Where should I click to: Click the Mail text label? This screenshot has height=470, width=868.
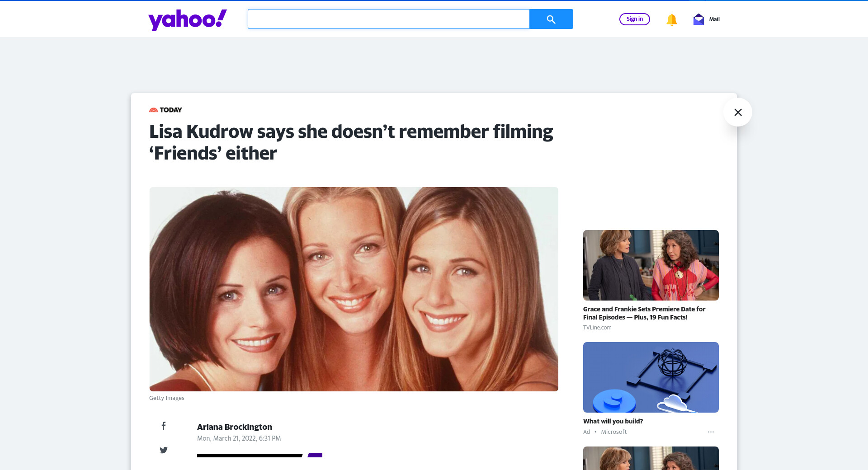coord(714,19)
